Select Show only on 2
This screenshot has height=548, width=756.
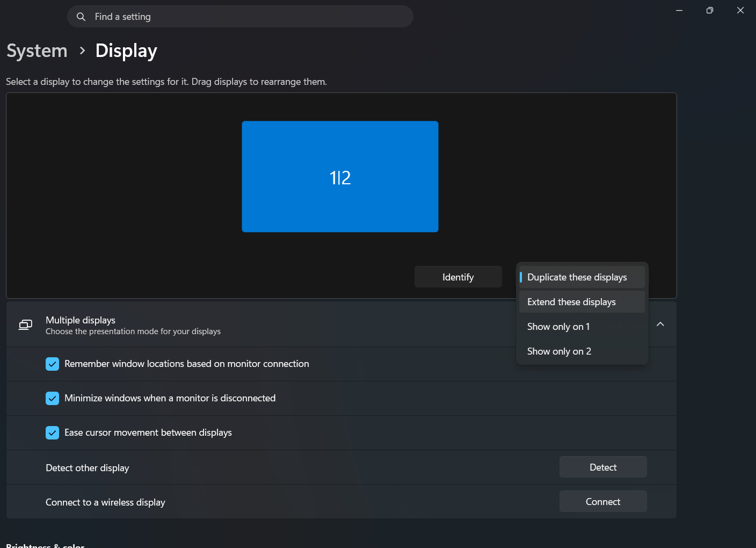(582, 351)
